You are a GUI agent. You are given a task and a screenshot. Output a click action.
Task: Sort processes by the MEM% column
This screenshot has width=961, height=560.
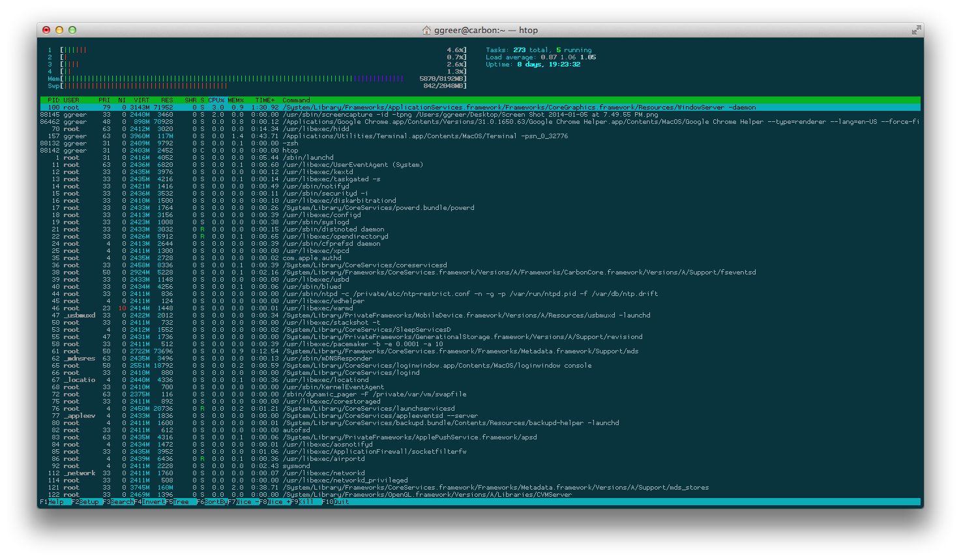235,100
